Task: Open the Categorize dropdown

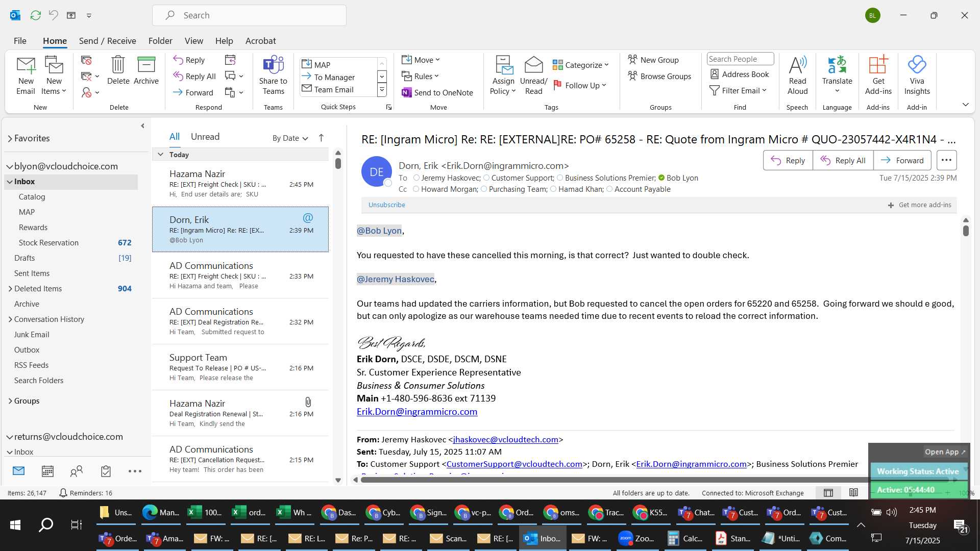Action: pos(581,65)
